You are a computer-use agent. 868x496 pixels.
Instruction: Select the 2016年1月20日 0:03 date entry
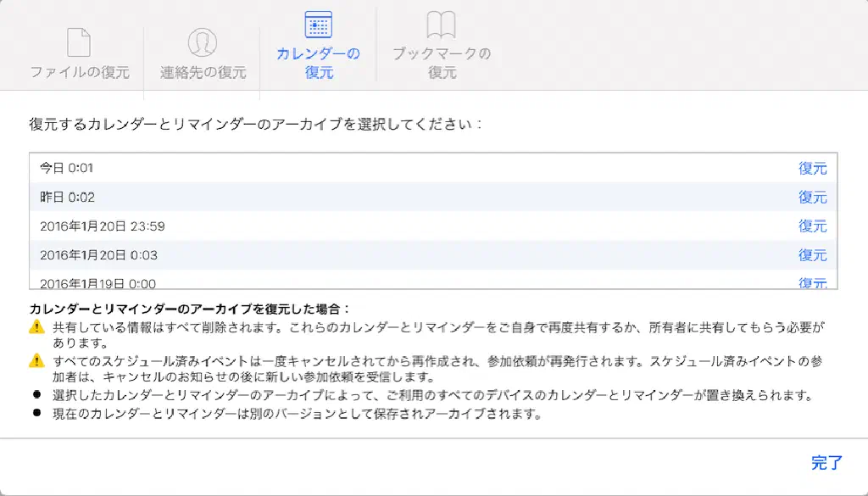[x=98, y=255]
